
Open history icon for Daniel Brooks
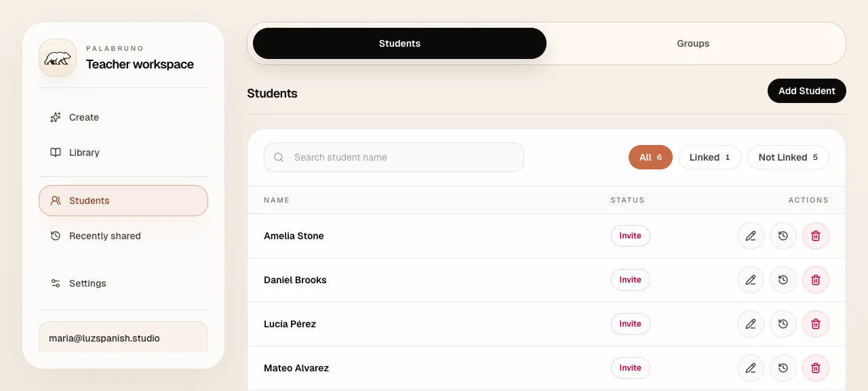pos(783,280)
